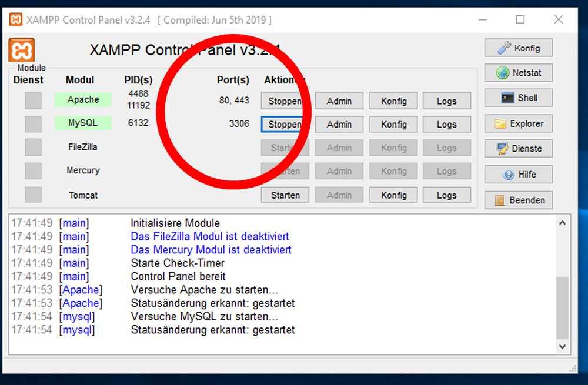
Task: Click the FileZilla Konfig button
Action: click(393, 148)
